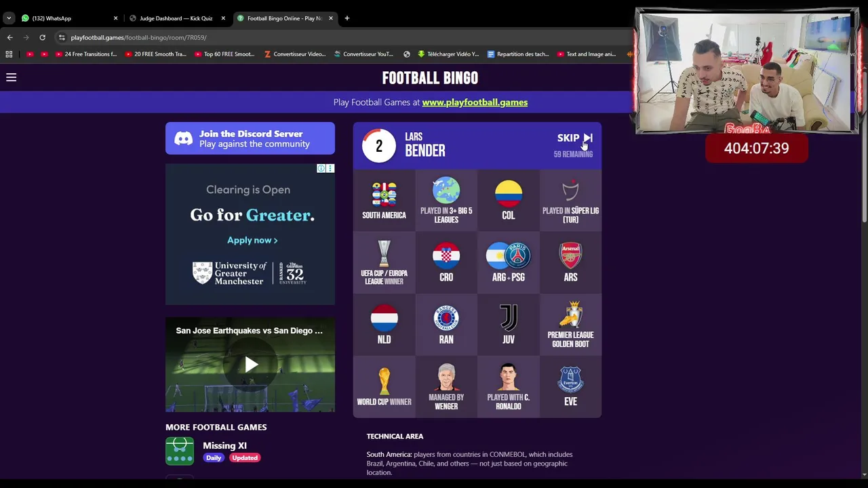The height and width of the screenshot is (488, 868).
Task: Open the hamburger site menu
Action: click(x=12, y=77)
